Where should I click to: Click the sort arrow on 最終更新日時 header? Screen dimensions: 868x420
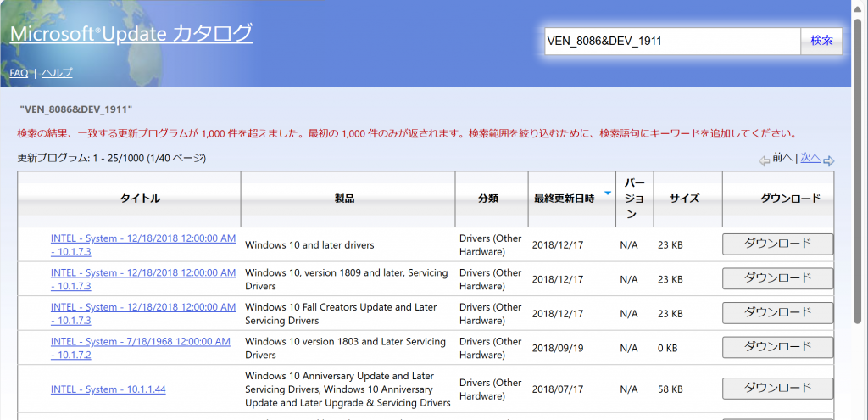[607, 193]
